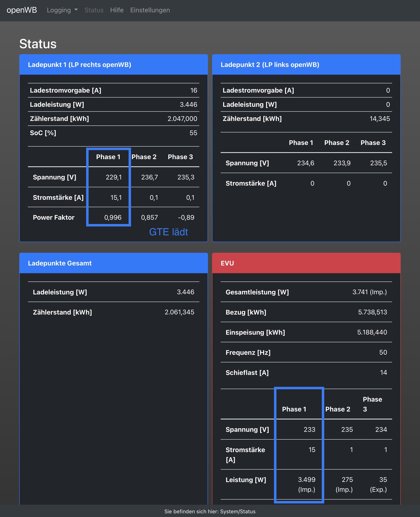Viewport: 420px width, 517px height.
Task: Open the Hilfe page
Action: click(117, 10)
